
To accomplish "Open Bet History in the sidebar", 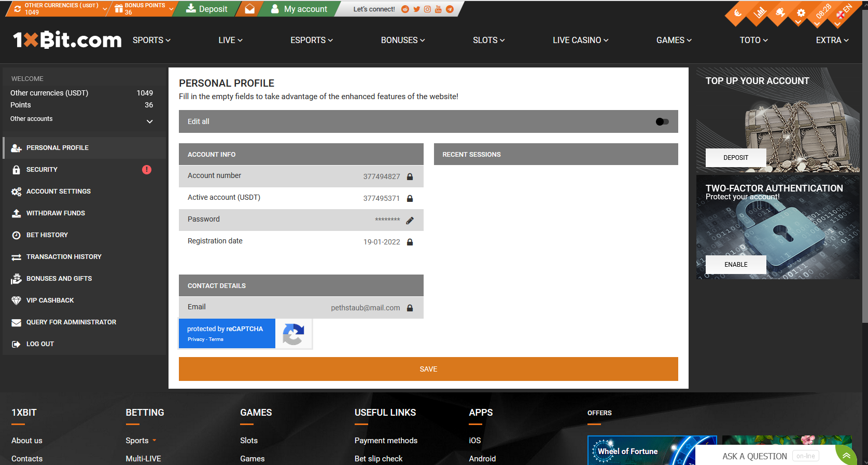I will 84,235.
